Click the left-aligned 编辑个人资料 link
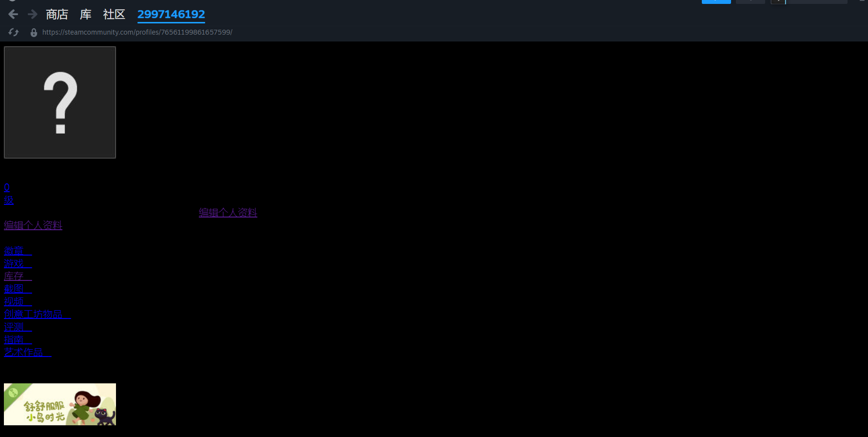Screen dimensions: 868x437 tap(33, 225)
